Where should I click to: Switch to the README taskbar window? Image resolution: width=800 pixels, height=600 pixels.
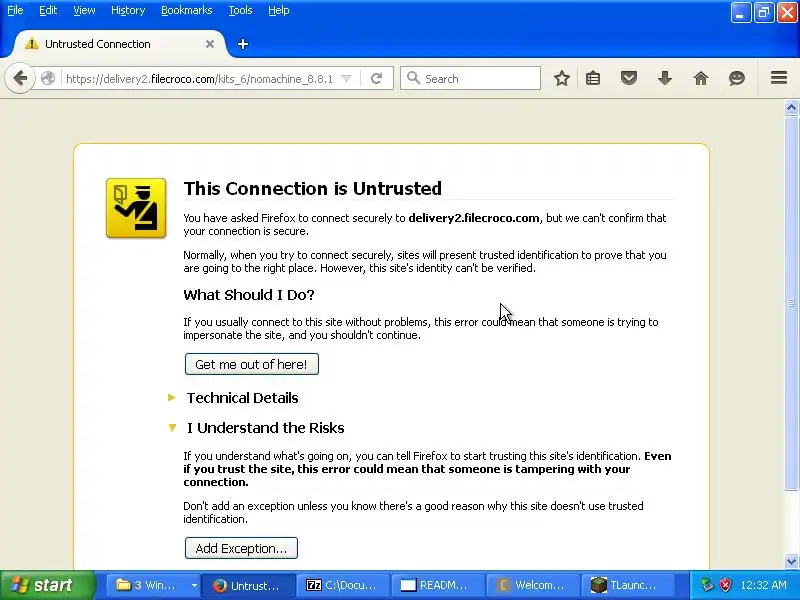437,585
